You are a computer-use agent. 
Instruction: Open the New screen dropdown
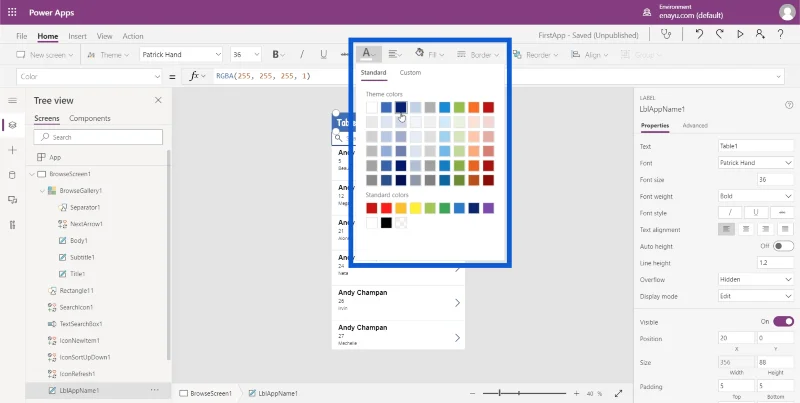(45, 55)
